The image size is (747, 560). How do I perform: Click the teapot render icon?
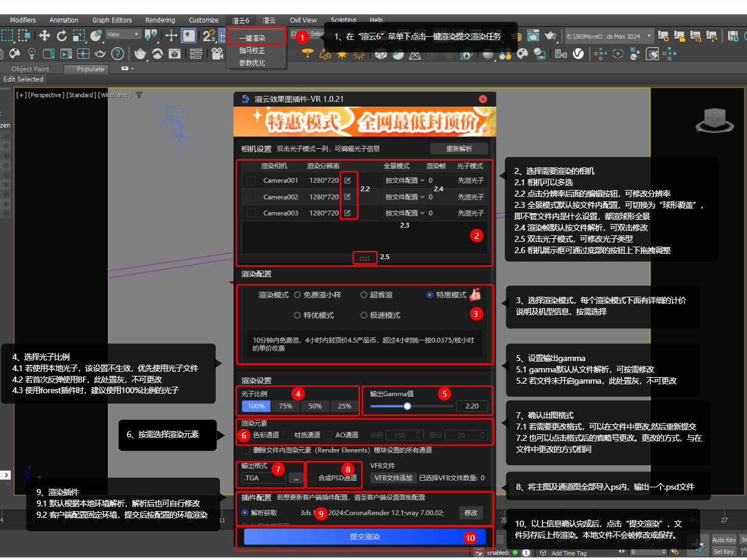(x=140, y=54)
